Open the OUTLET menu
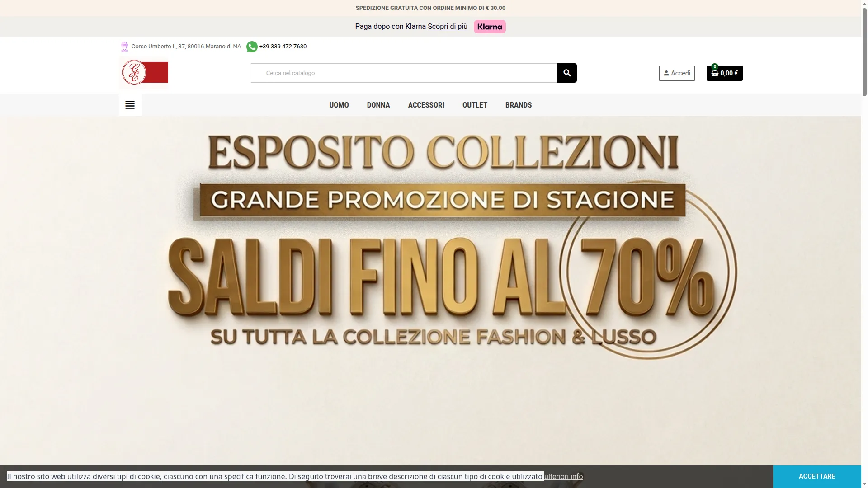The image size is (868, 488). [x=475, y=105]
